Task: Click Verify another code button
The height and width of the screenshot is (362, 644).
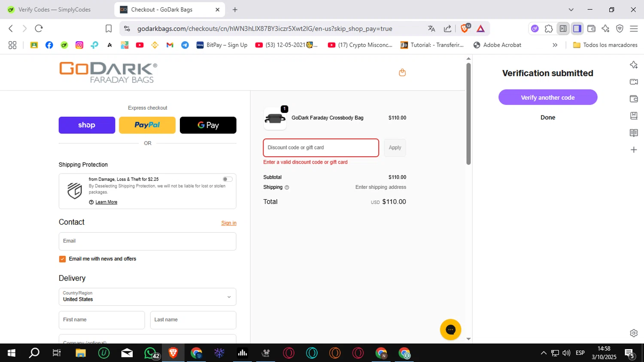Action: 548,97
